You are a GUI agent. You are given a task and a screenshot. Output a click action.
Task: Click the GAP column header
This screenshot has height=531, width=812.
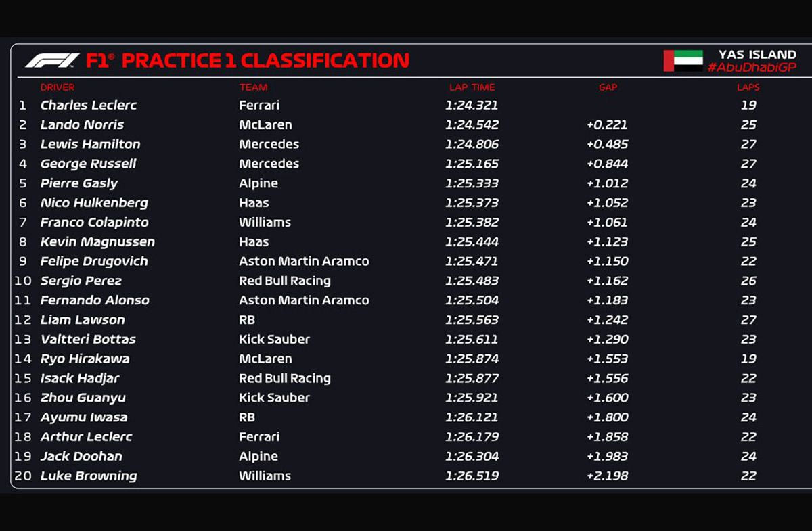click(608, 87)
